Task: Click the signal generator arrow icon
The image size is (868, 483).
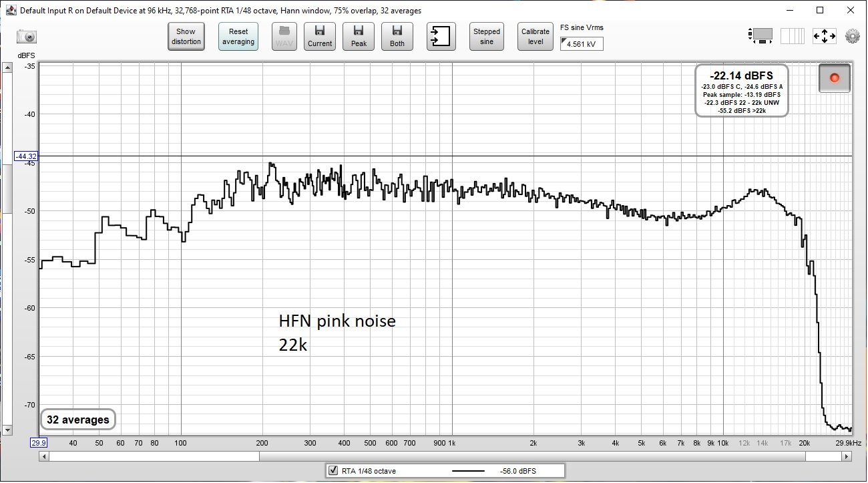Action: [x=441, y=36]
